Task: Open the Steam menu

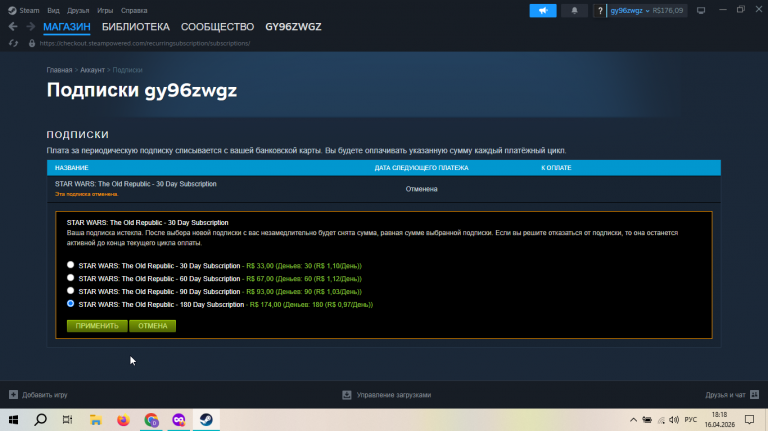Action: pos(29,10)
